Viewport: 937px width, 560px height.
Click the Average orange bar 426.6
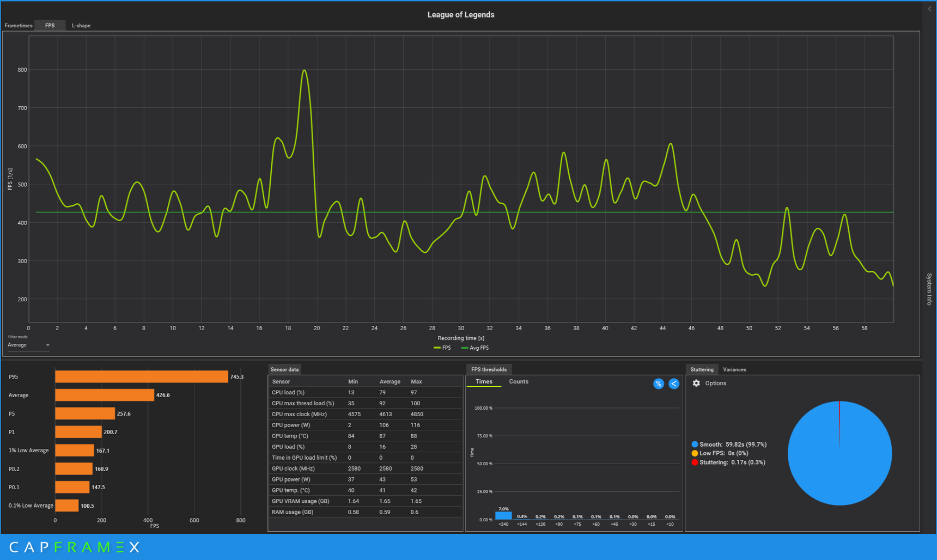click(x=105, y=395)
